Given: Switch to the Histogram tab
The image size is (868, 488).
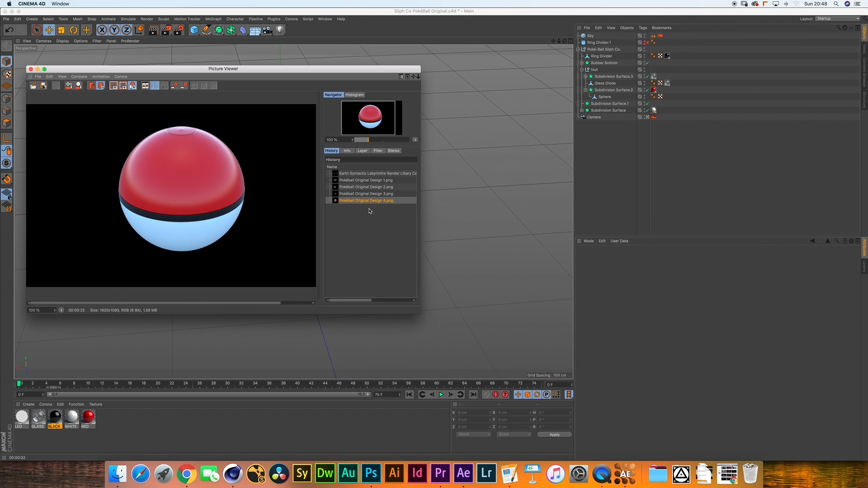Looking at the screenshot, I should pos(354,95).
